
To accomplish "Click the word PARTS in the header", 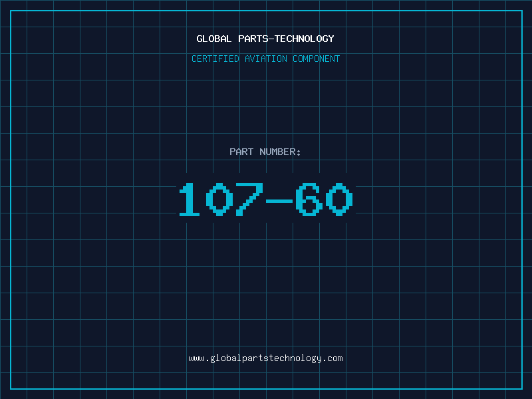I will point(253,39).
